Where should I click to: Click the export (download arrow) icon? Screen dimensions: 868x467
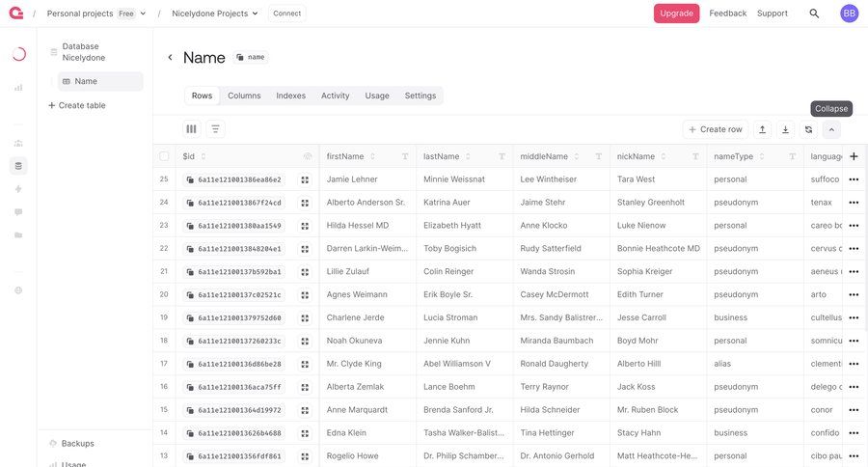click(785, 129)
